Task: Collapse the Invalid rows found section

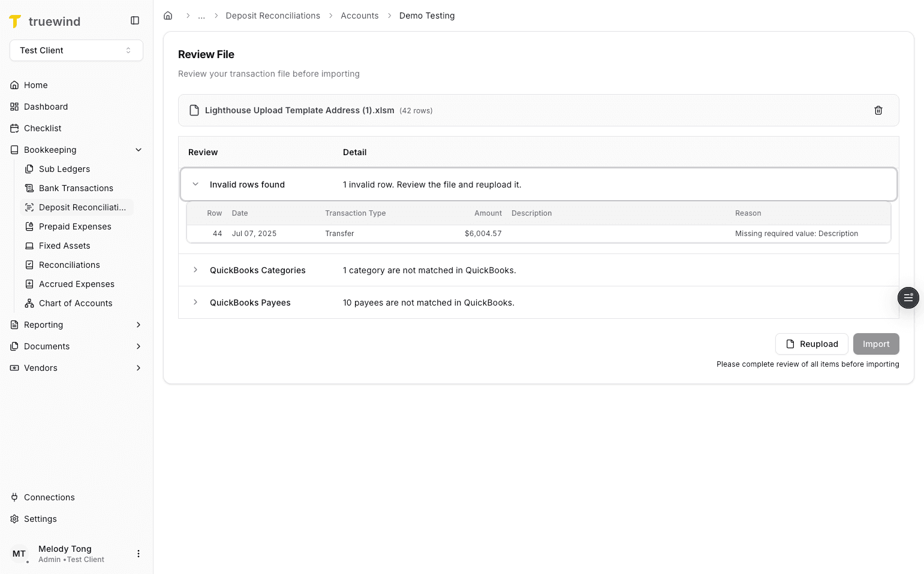Action: pos(195,184)
